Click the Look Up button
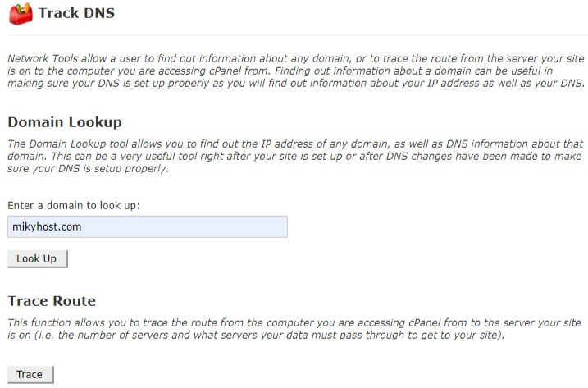 coord(38,259)
